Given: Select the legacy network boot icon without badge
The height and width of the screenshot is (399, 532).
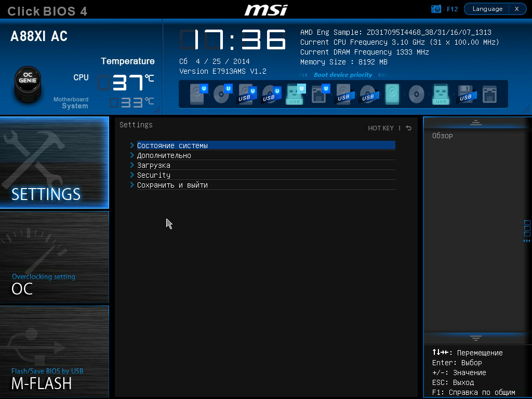Looking at the screenshot, I should point(489,95).
